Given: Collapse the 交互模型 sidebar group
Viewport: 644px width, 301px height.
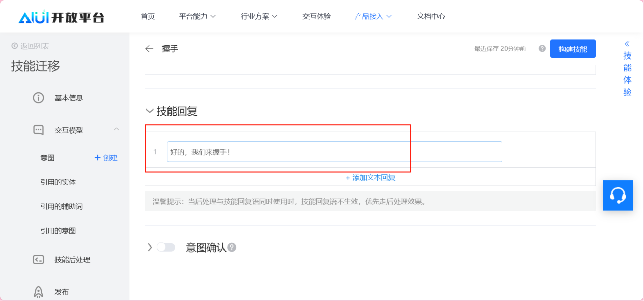Looking at the screenshot, I should [116, 130].
